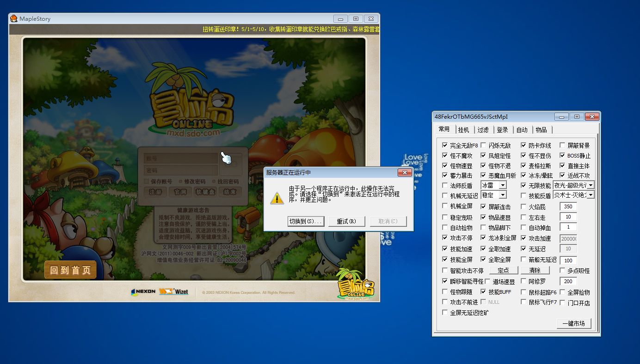
Task: Switch to the 常用 tab
Action: (x=444, y=129)
